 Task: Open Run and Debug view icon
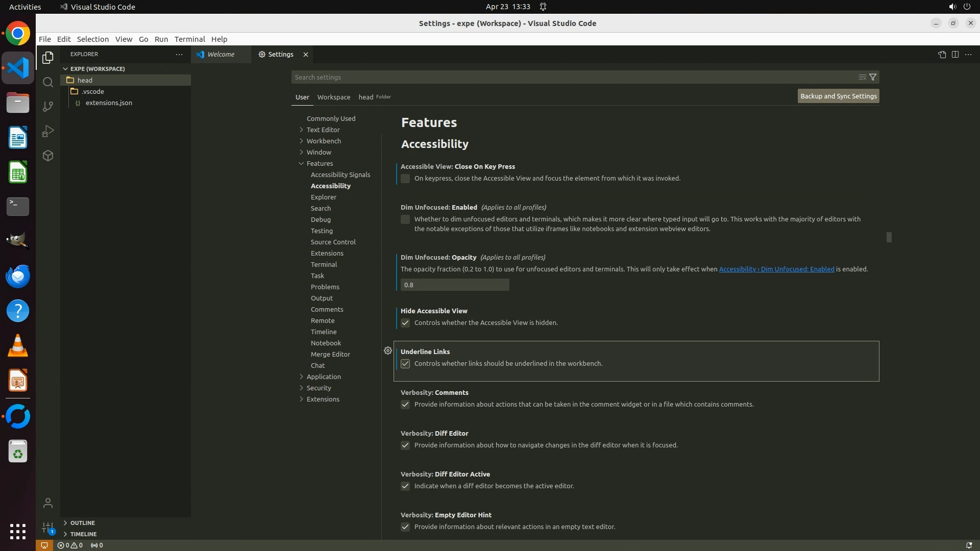[x=48, y=131]
